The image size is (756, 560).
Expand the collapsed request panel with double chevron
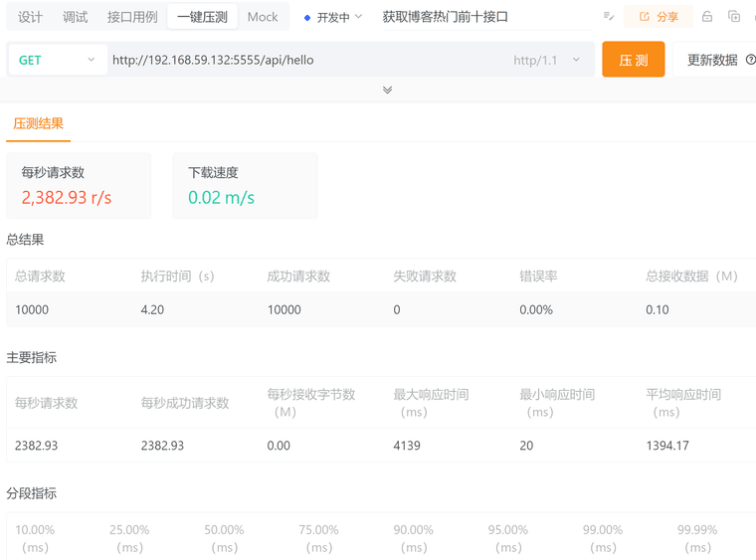click(387, 90)
